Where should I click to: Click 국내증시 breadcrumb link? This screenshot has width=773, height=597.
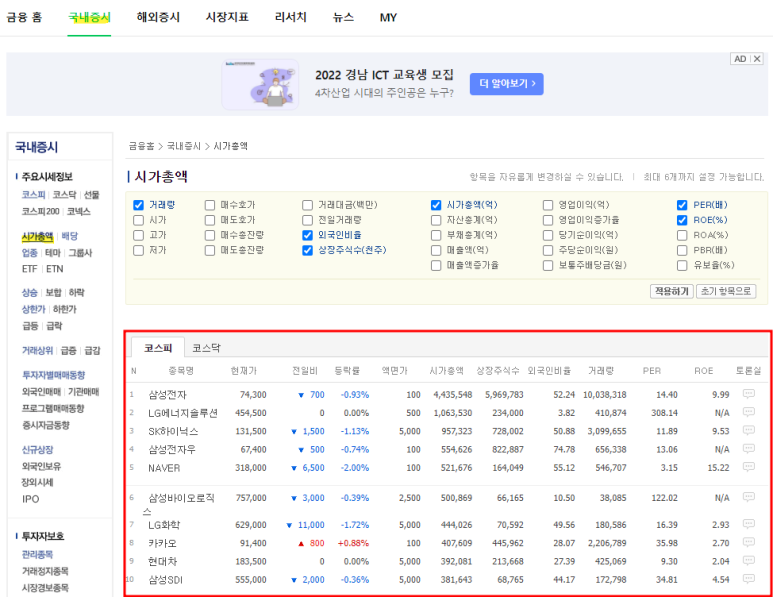[184, 146]
